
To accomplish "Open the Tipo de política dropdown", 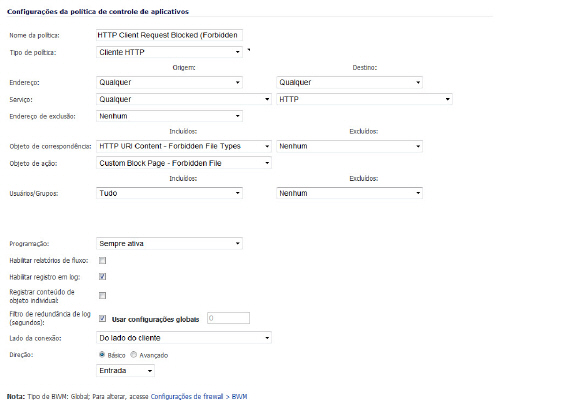I will click(x=169, y=52).
